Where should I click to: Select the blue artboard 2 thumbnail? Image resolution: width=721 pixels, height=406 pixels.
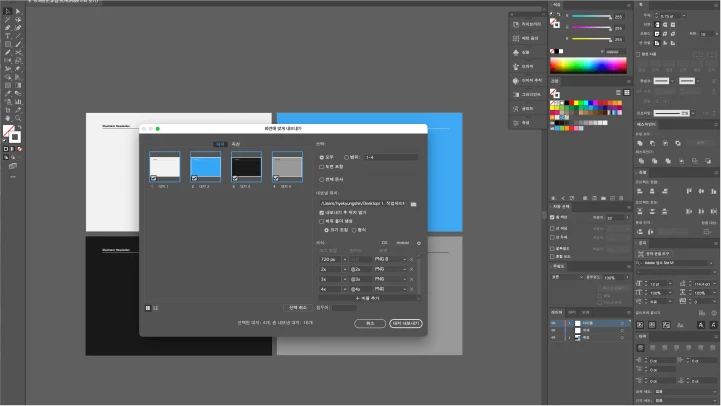click(206, 166)
